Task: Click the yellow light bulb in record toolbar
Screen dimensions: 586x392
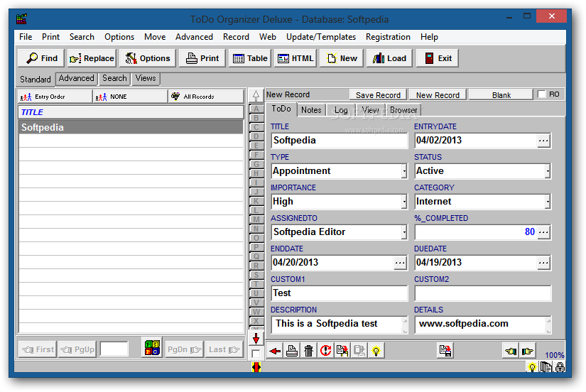Action: (x=376, y=351)
